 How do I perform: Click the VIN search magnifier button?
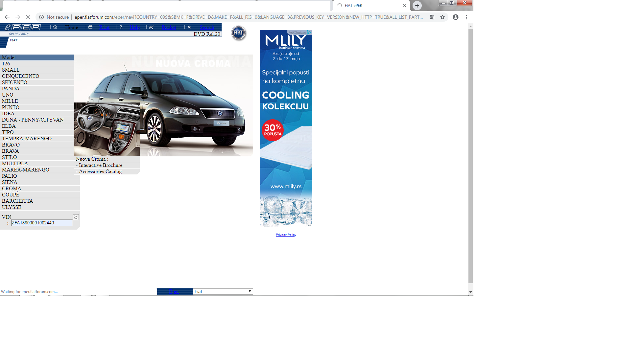pos(76,217)
